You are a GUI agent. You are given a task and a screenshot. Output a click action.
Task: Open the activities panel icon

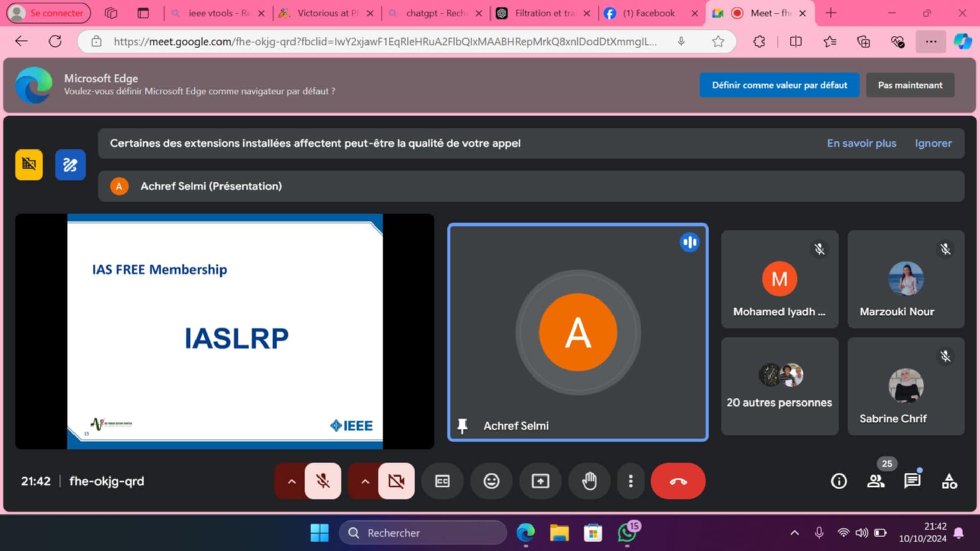[x=949, y=481]
